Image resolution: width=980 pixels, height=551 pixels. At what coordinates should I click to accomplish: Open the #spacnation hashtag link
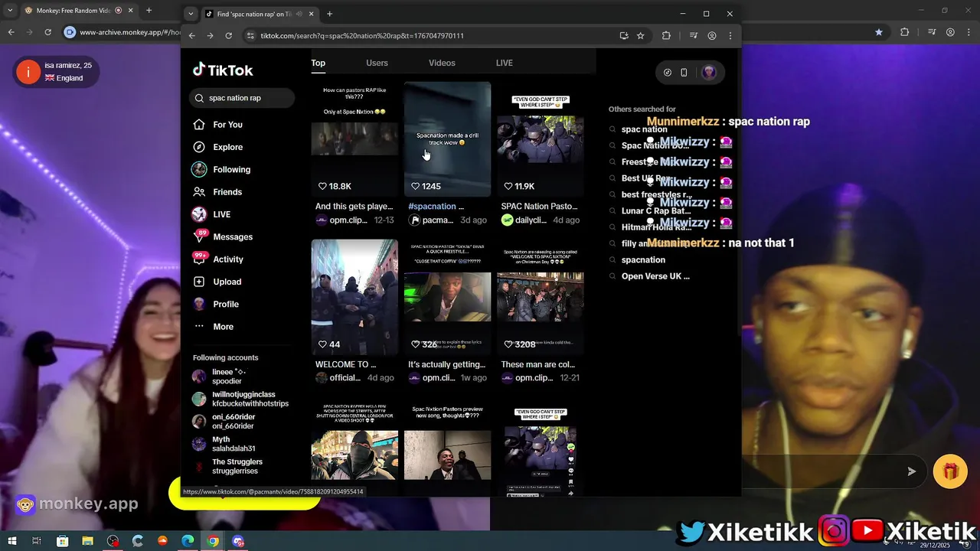coord(432,207)
